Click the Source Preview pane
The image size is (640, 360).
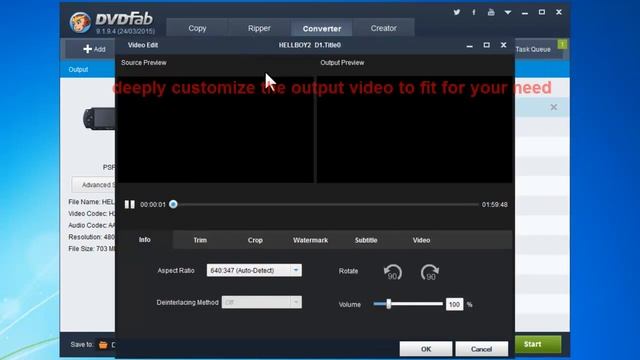[x=215, y=129]
